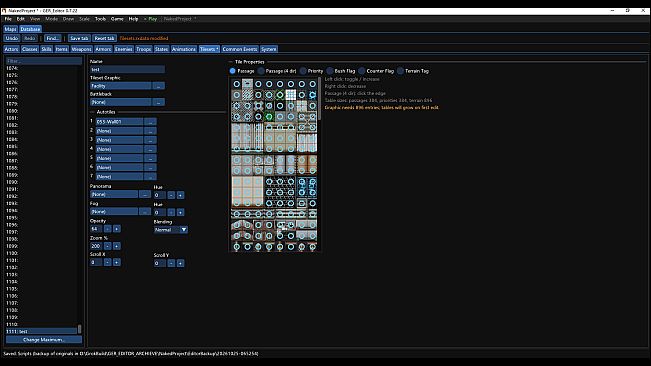Browse for the Battleback image

(x=159, y=102)
